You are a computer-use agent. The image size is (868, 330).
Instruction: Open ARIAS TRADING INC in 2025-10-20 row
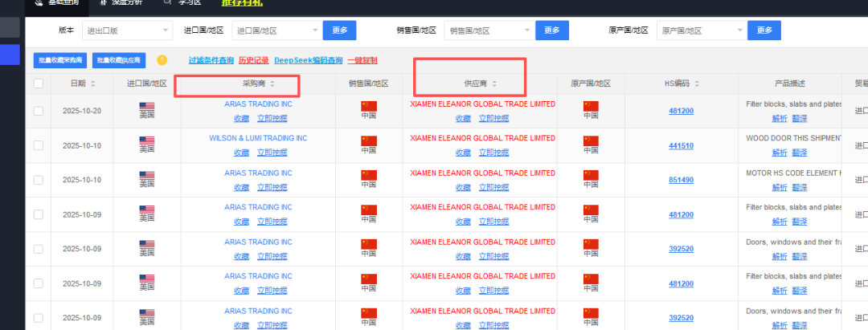pos(258,104)
